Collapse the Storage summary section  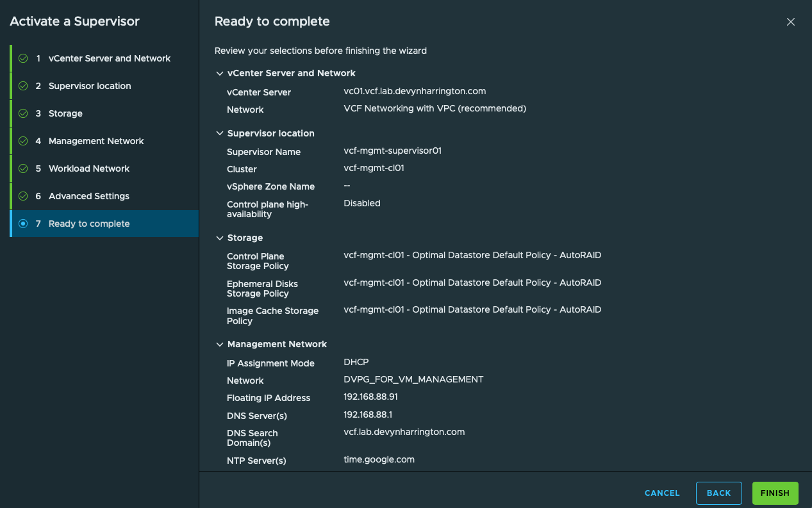point(220,238)
